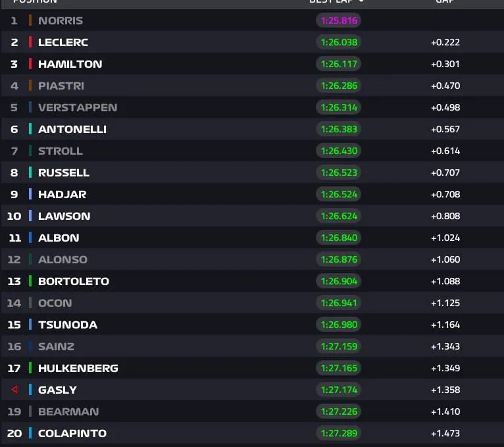Click Lawson's +0.808 gap value
Image resolution: width=504 pixels, height=447 pixels.
coord(445,216)
